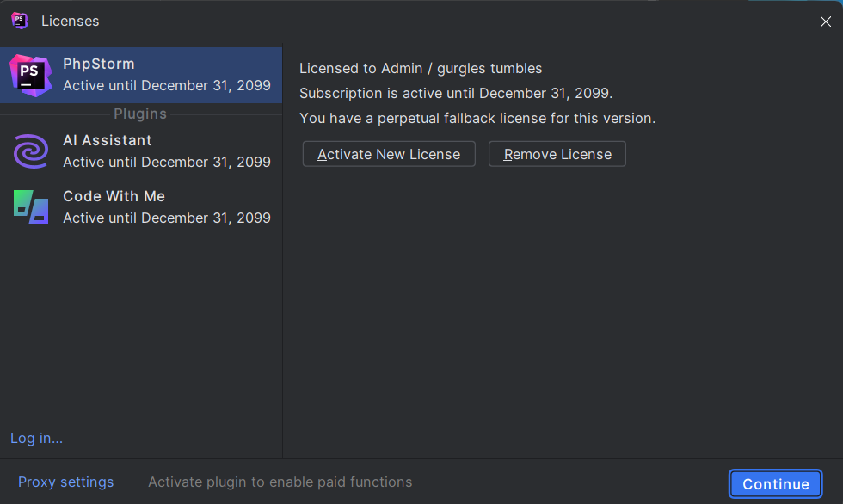Select the AI Assistant plugin name
This screenshot has width=843, height=504.
108,140
